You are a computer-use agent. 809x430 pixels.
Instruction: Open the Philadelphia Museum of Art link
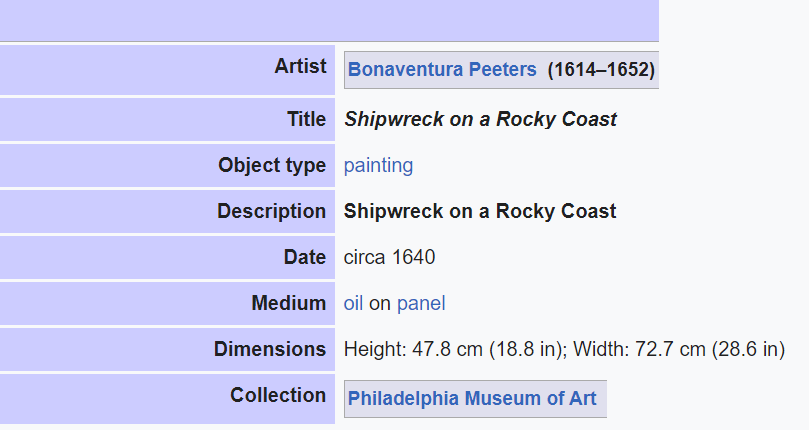click(472, 399)
